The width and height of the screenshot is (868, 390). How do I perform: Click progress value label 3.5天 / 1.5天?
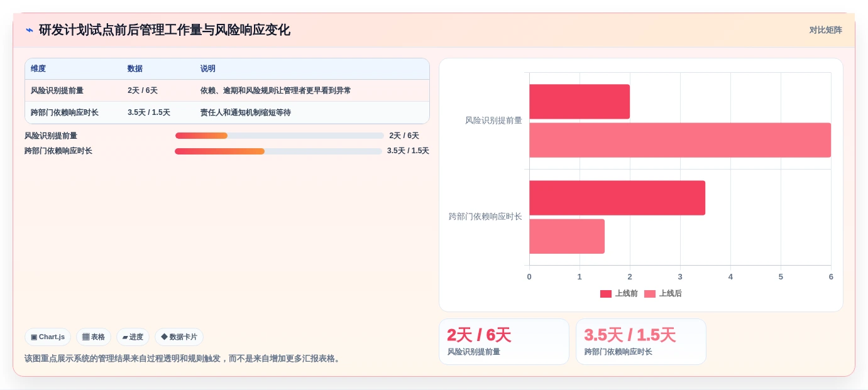point(408,151)
